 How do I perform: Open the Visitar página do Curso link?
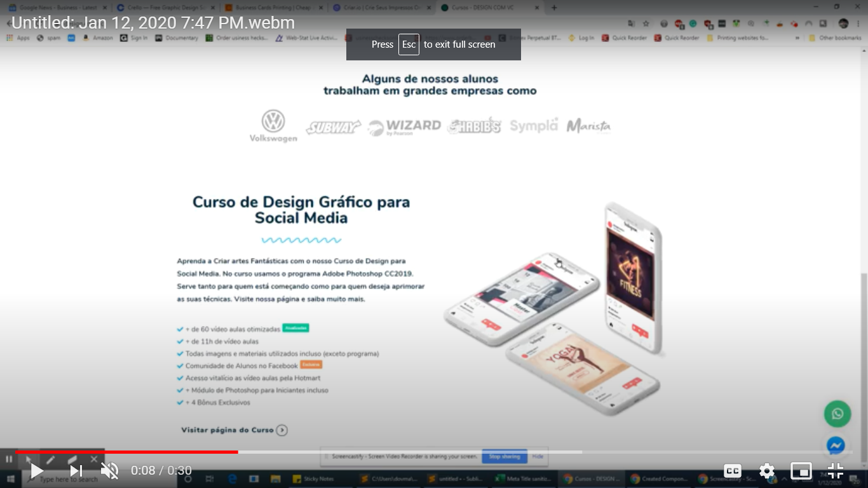coord(234,430)
